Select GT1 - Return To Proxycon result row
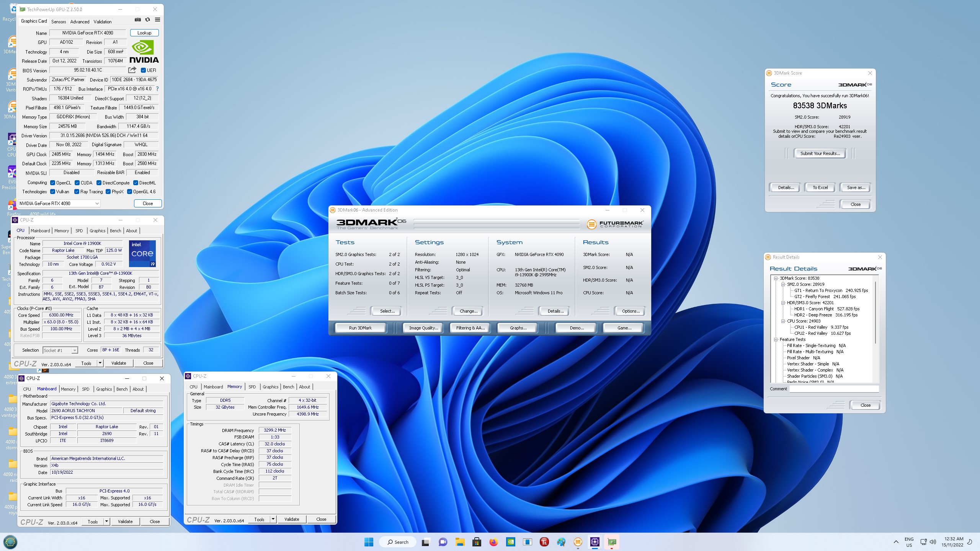This screenshot has height=551, width=980. (x=831, y=290)
